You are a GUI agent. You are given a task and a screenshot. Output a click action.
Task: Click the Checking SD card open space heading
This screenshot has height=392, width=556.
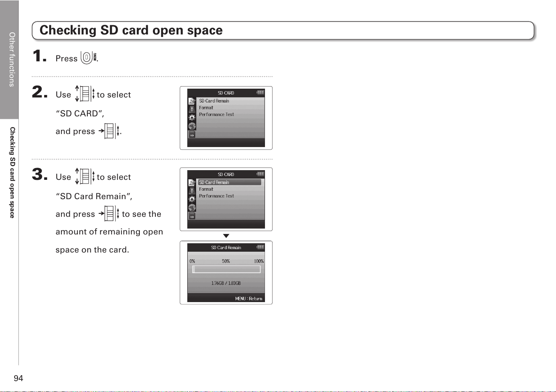click(x=131, y=30)
